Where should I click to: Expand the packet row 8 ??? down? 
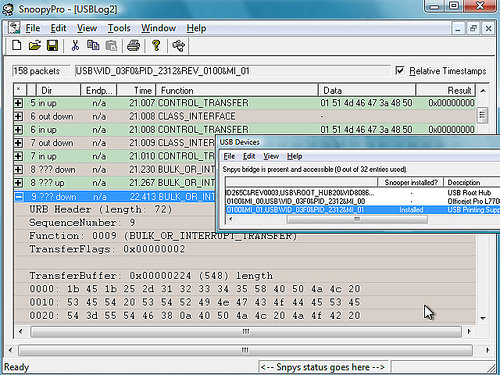click(x=18, y=170)
